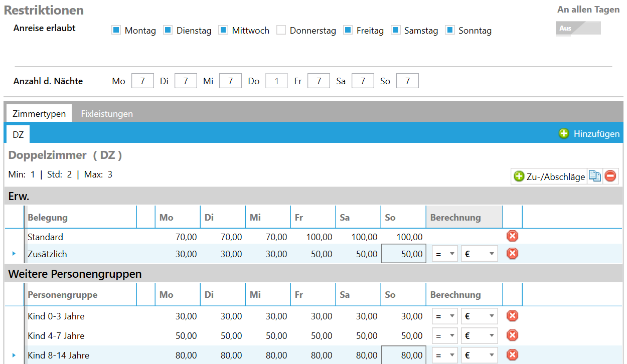The width and height of the screenshot is (627, 364).
Task: Open currency dropdown in Zusätzlich row
Action: pos(480,254)
